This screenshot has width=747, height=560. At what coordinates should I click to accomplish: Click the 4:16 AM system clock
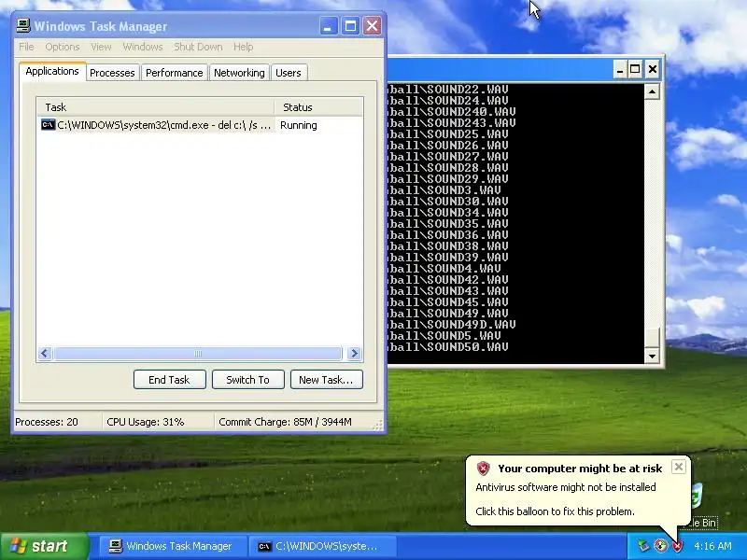coord(712,546)
